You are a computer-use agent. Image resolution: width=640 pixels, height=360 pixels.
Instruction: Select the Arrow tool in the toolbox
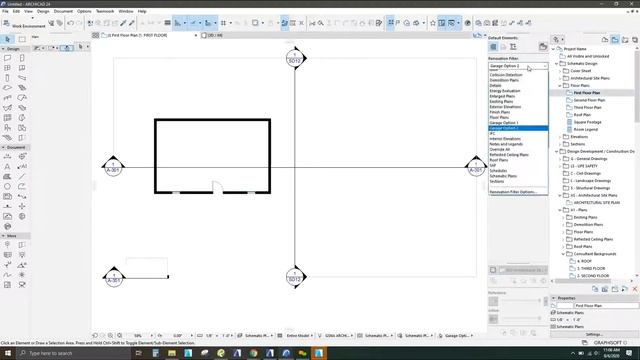click(7, 39)
